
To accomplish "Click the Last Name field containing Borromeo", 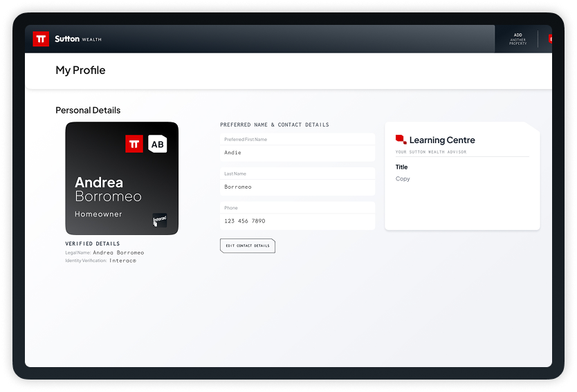I will [x=297, y=181].
